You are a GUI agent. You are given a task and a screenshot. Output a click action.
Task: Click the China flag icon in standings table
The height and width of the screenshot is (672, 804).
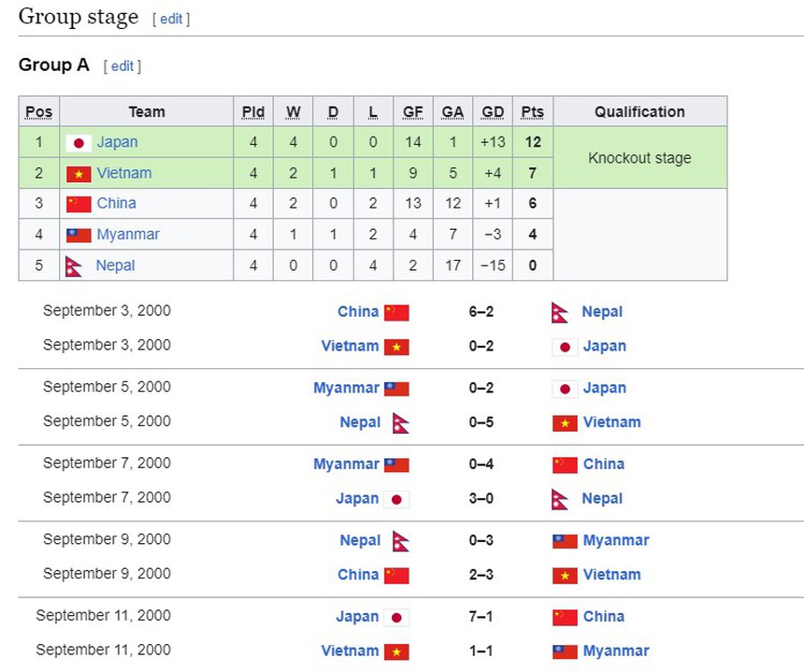79,204
